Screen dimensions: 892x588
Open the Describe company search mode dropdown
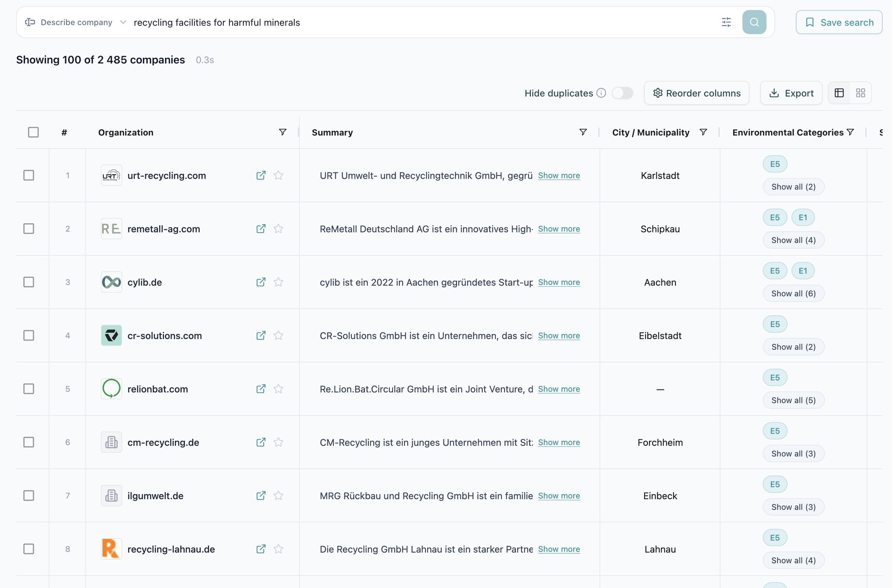tap(75, 22)
